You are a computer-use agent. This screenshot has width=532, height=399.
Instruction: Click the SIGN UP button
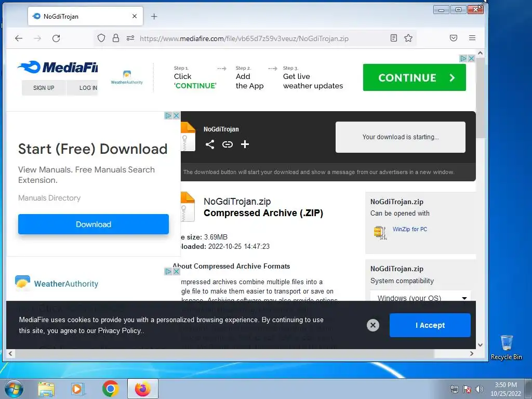tap(44, 88)
